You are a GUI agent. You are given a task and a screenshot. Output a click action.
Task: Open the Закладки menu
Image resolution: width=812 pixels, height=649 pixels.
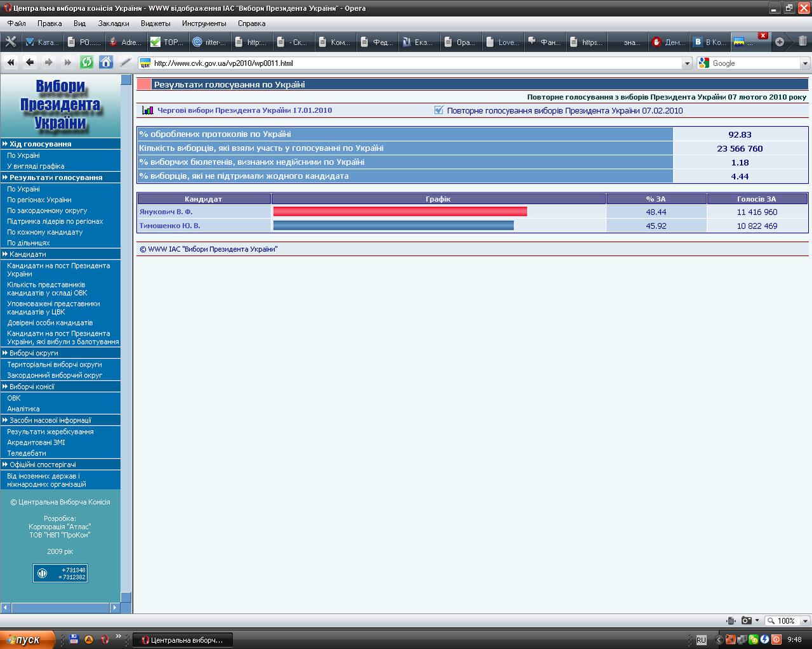click(x=113, y=23)
